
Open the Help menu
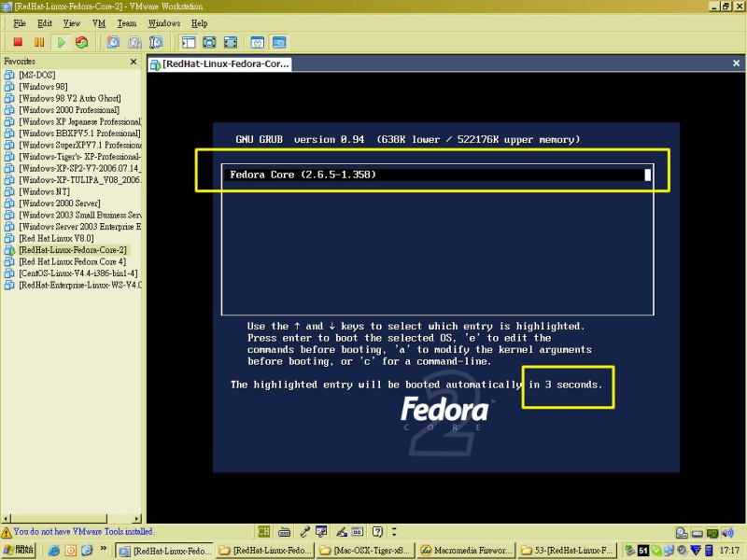coord(199,23)
